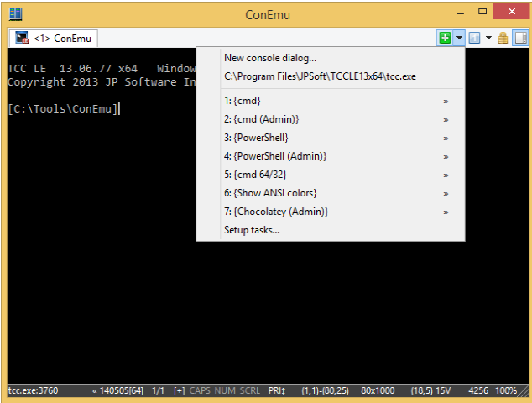Select the <1> ConEmu tab
Screen dimensions: 532x403
[x=63, y=38]
